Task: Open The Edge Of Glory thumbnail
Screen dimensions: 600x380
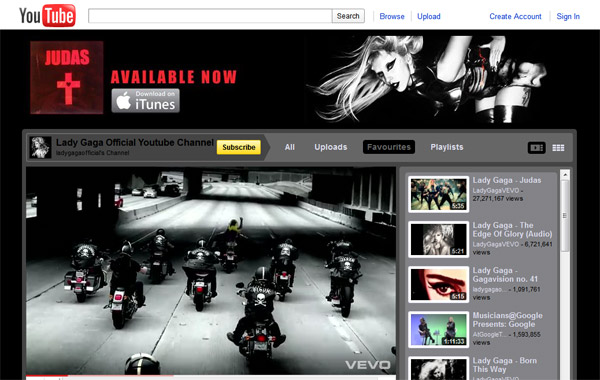Action: (x=438, y=239)
